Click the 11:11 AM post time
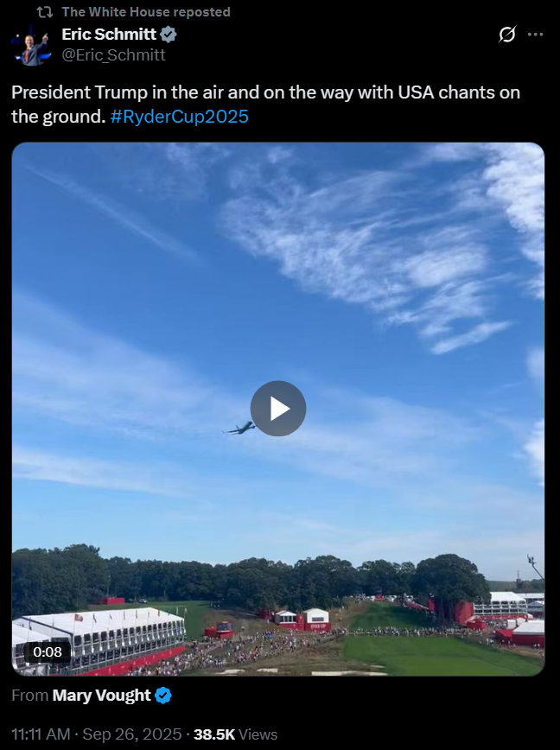This screenshot has width=560, height=750. coord(41,734)
